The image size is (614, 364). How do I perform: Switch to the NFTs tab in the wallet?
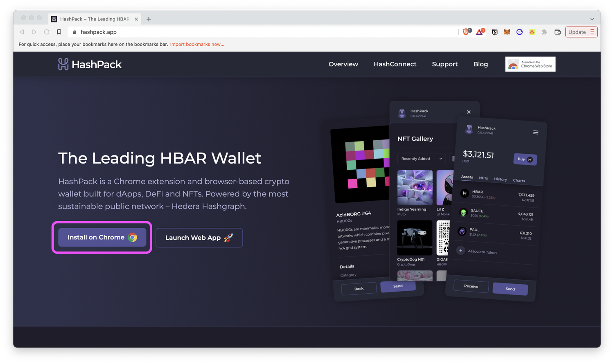coord(483,178)
